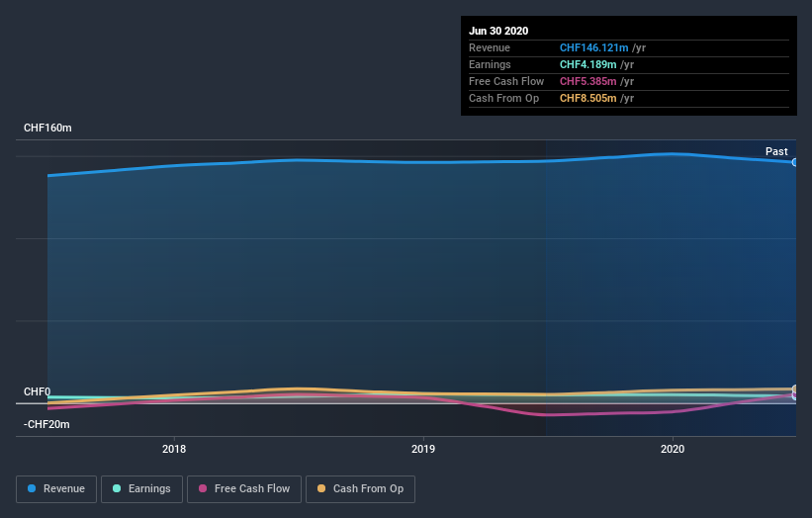Click the Cash From Op line endpoint marker
This screenshot has width=812, height=518.
(795, 389)
